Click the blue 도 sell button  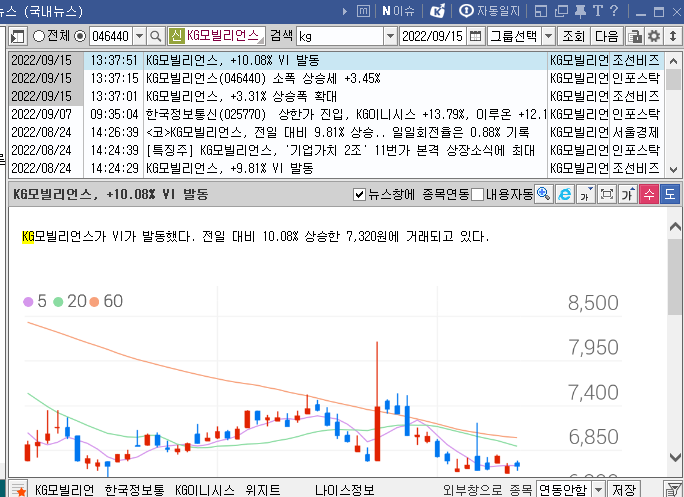pos(670,194)
